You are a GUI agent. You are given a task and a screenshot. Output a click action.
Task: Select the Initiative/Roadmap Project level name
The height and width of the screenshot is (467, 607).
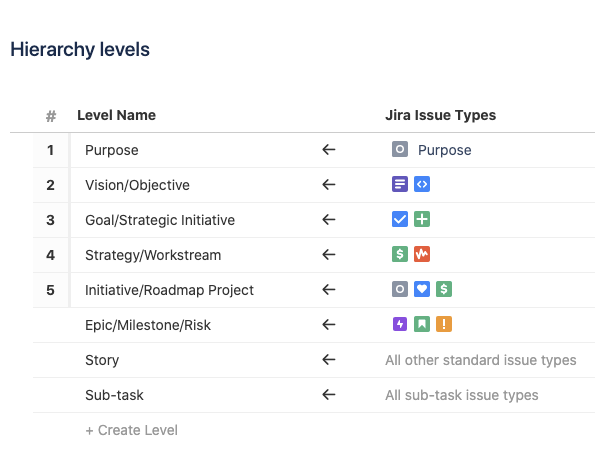pyautogui.click(x=169, y=290)
